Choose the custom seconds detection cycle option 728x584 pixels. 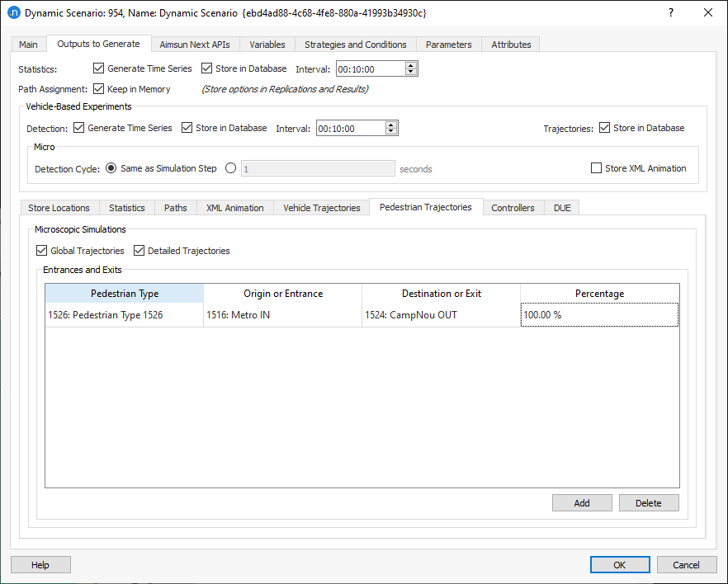[x=232, y=168]
